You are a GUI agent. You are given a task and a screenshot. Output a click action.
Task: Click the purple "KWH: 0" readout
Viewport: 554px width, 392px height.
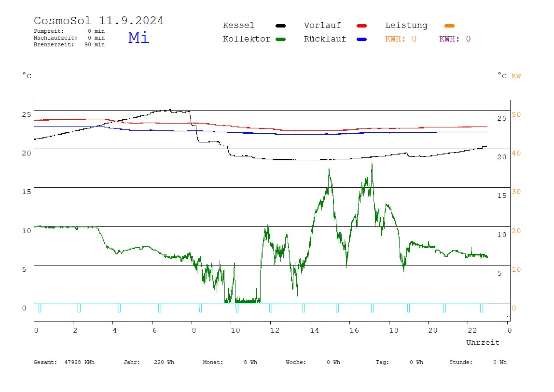(455, 39)
